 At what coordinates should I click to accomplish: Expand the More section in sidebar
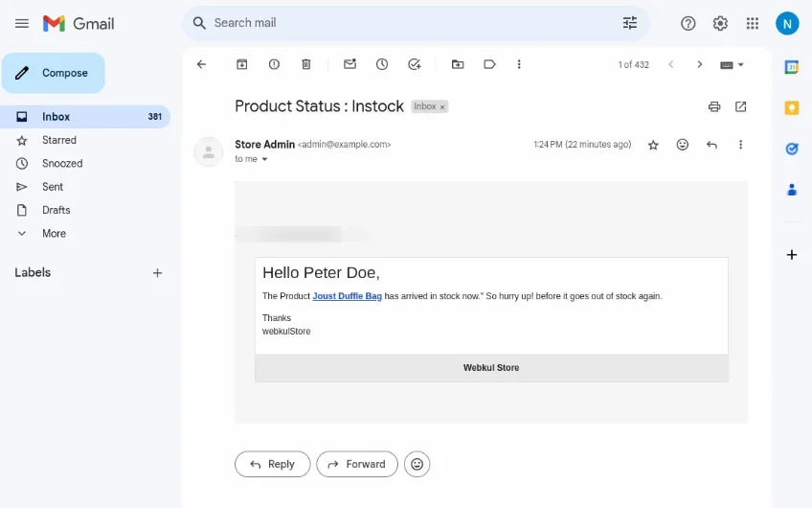[x=54, y=234]
